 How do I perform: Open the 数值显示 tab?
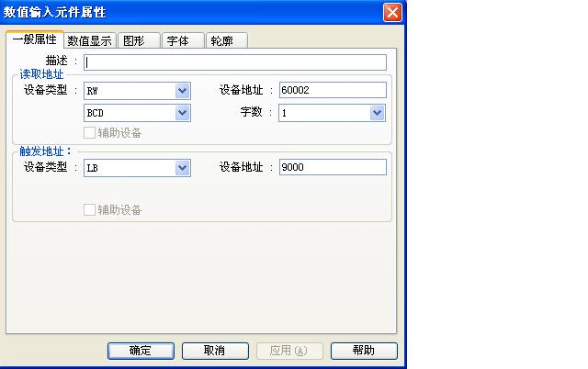[x=90, y=40]
